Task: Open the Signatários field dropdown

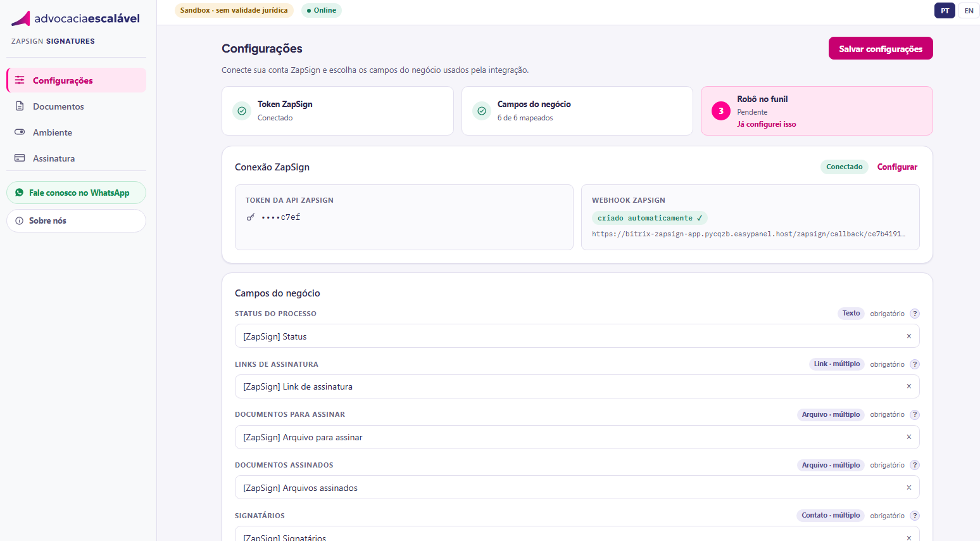Action: (x=577, y=534)
